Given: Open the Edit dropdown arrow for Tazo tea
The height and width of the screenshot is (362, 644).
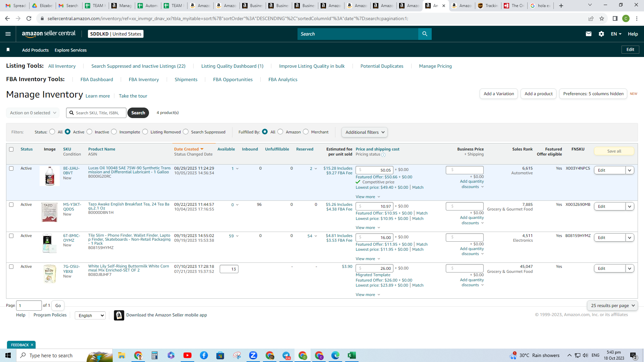Looking at the screenshot, I should click(x=630, y=206).
